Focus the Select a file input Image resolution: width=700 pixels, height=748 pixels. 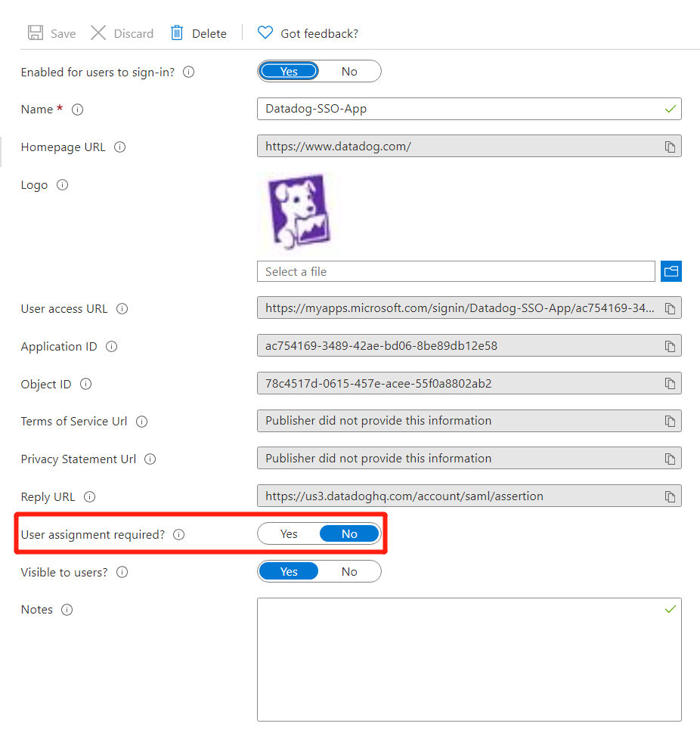coord(456,271)
